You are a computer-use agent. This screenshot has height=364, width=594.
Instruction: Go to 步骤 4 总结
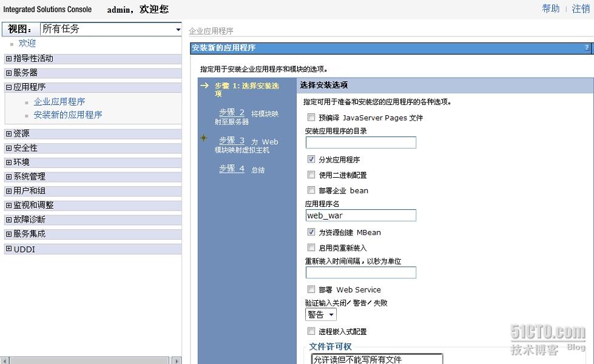pyautogui.click(x=232, y=169)
